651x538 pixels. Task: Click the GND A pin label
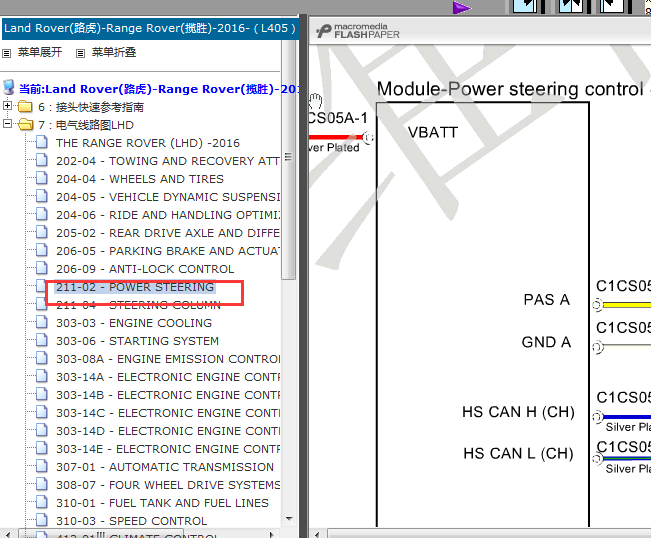(x=546, y=342)
